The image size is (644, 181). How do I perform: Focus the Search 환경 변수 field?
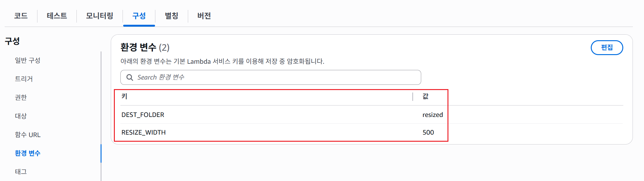(x=275, y=77)
